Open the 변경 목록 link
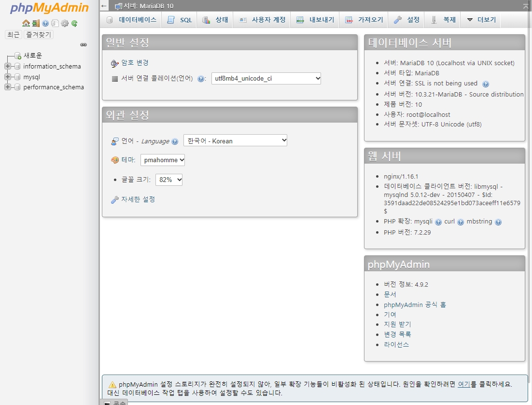The image size is (532, 405). click(x=397, y=334)
